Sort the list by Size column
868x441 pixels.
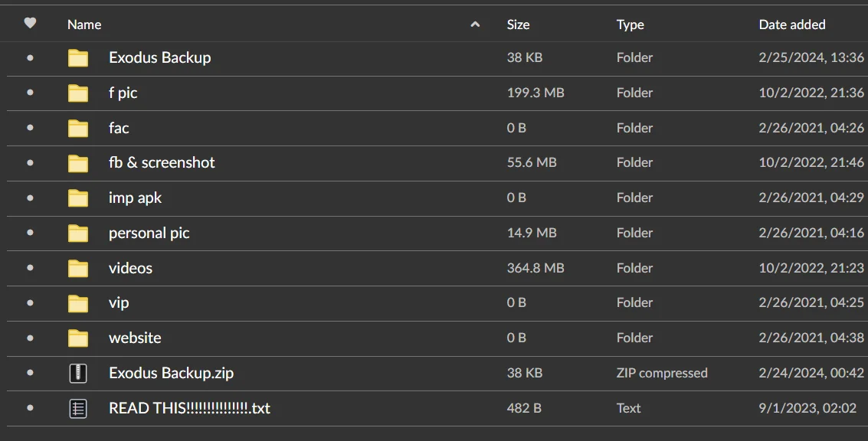[518, 24]
